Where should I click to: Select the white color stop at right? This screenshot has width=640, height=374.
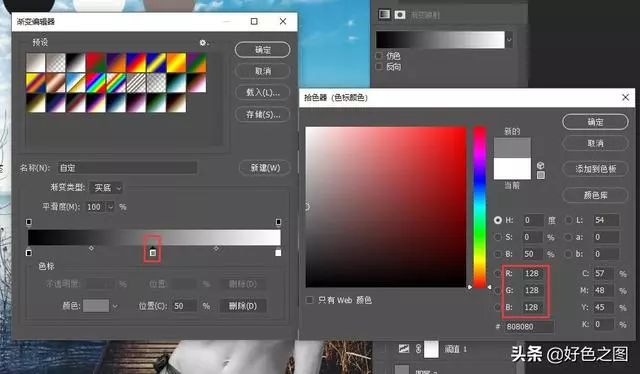pos(278,252)
